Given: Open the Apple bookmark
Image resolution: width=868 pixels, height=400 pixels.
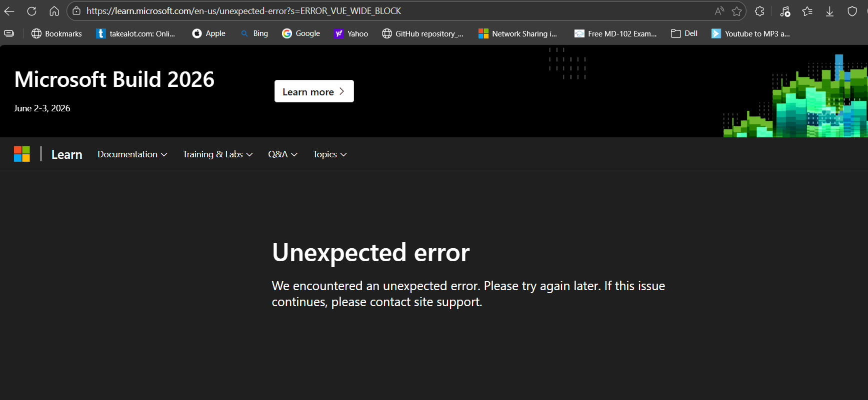Looking at the screenshot, I should (x=209, y=33).
